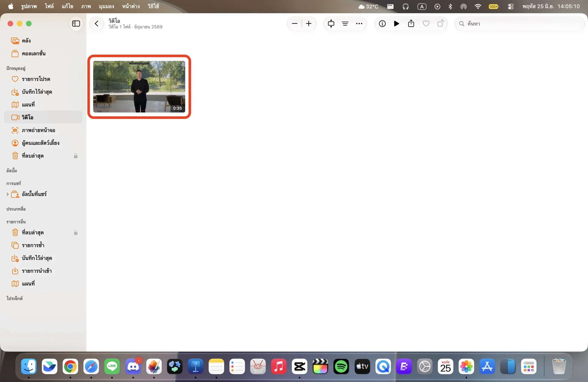Open the ไฟล์ menu
588x382 pixels.
coord(49,6)
